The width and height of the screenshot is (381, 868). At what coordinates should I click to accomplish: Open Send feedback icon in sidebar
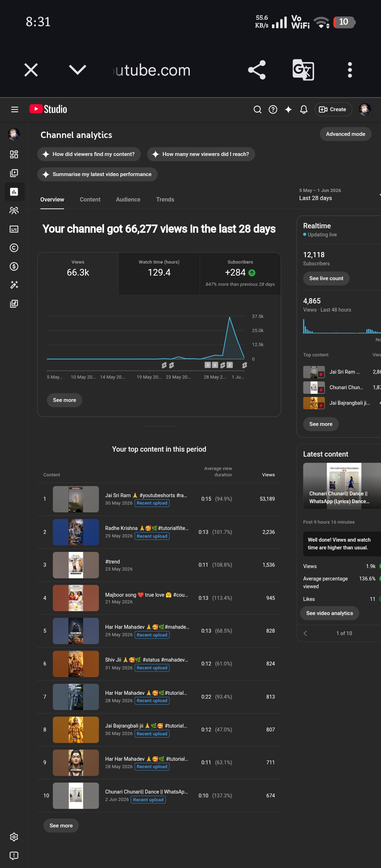point(14,856)
